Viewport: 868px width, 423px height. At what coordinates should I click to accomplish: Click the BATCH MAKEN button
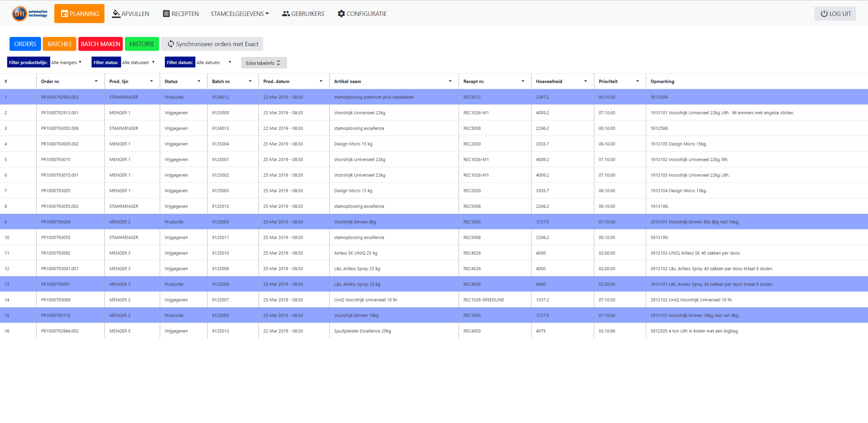tap(101, 44)
